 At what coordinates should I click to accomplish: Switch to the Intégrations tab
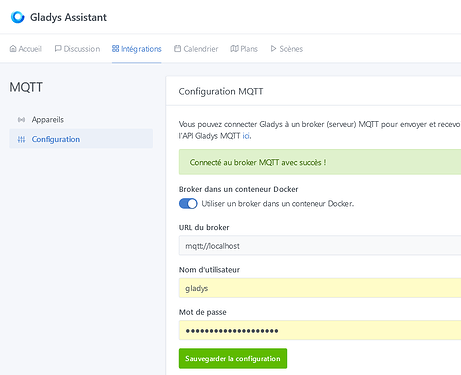coord(137,49)
